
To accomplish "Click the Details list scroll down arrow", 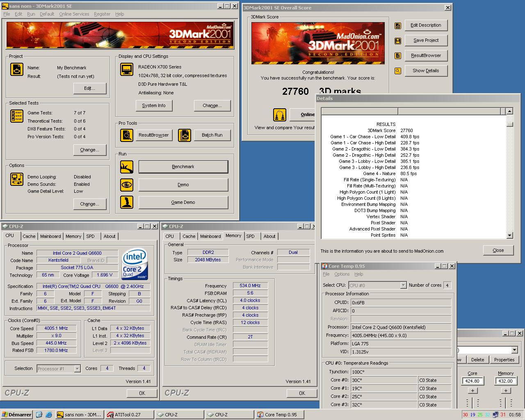I will pos(509,235).
